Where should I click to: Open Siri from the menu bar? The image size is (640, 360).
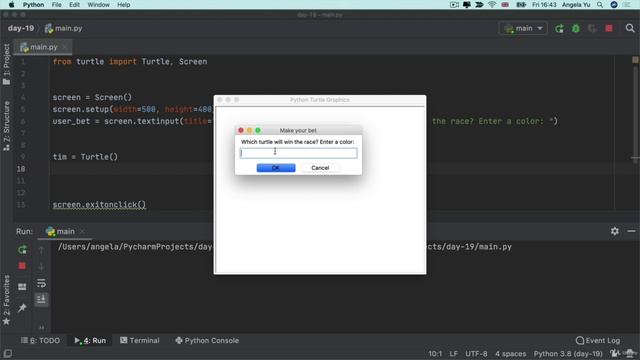[614, 5]
